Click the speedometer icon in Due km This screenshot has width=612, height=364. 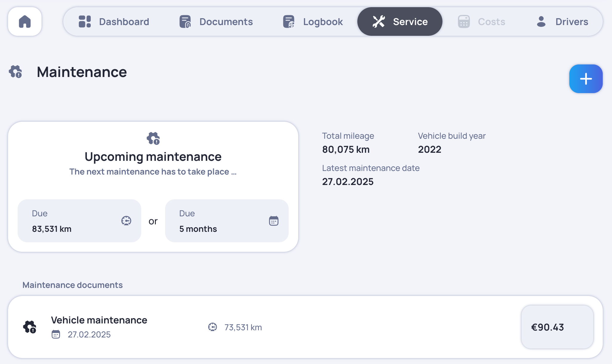tap(126, 221)
